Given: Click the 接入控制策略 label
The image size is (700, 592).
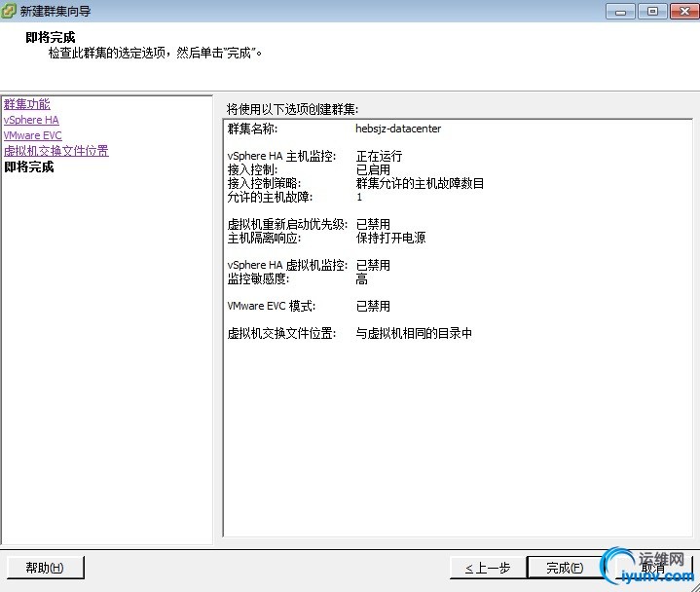Looking at the screenshot, I should [264, 183].
